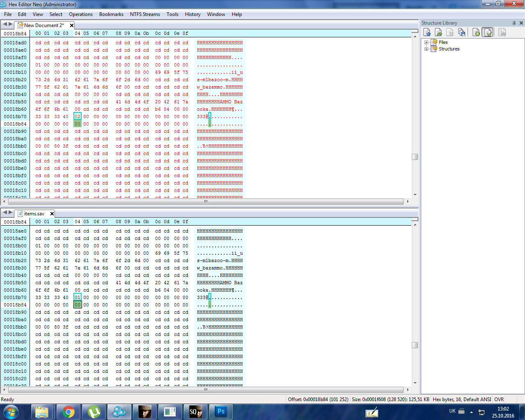Click the Hex bytes encoding status field
This screenshot has height=420, width=525.
click(x=461, y=399)
